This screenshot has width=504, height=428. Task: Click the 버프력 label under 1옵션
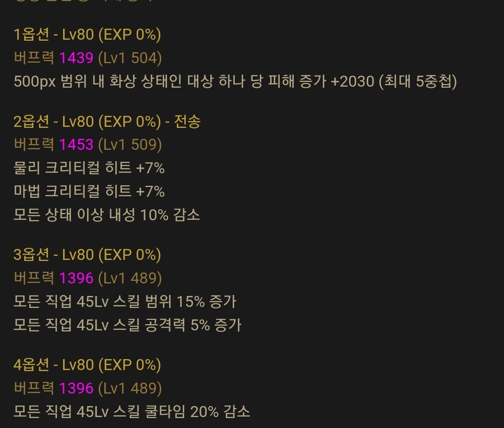(x=34, y=58)
